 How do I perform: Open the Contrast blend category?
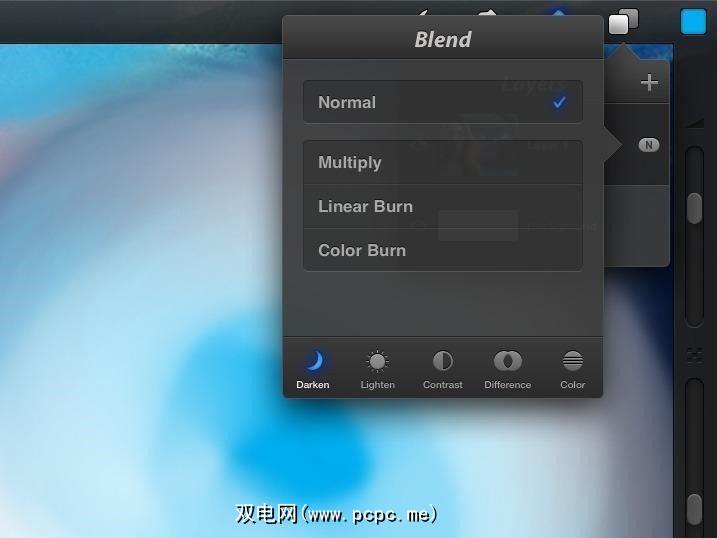point(442,369)
